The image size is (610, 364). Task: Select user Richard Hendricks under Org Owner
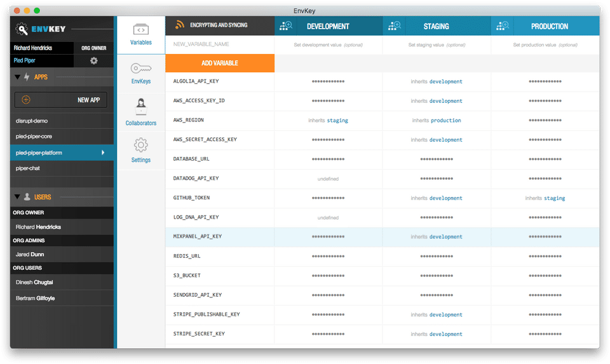(62, 227)
